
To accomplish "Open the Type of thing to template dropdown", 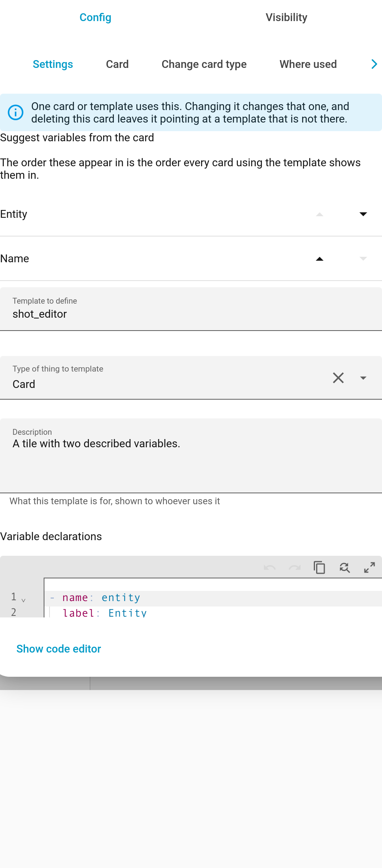I will pyautogui.click(x=363, y=378).
